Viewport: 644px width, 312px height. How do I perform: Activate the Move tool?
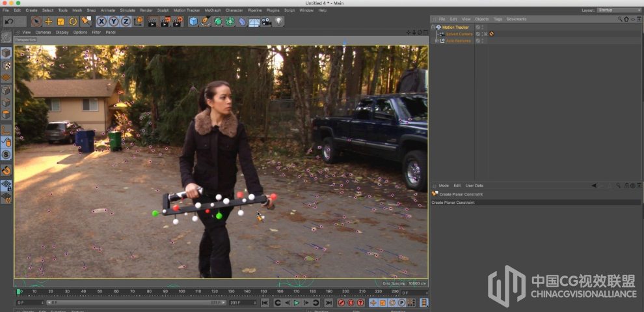pyautogui.click(x=49, y=21)
